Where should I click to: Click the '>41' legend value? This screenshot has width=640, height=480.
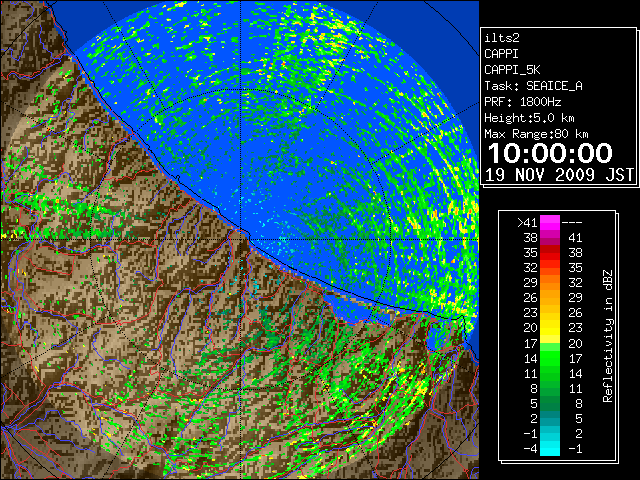pyautogui.click(x=527, y=223)
